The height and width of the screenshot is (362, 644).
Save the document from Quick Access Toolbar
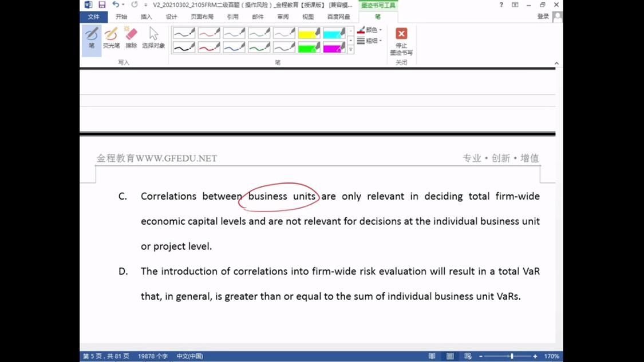tap(102, 5)
